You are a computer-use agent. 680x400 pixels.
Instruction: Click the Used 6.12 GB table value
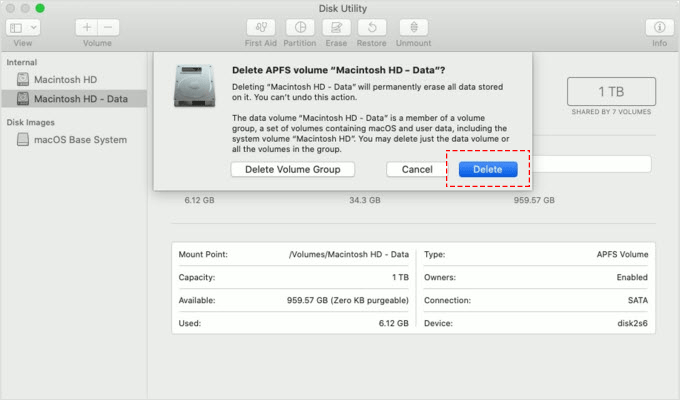tap(393, 323)
